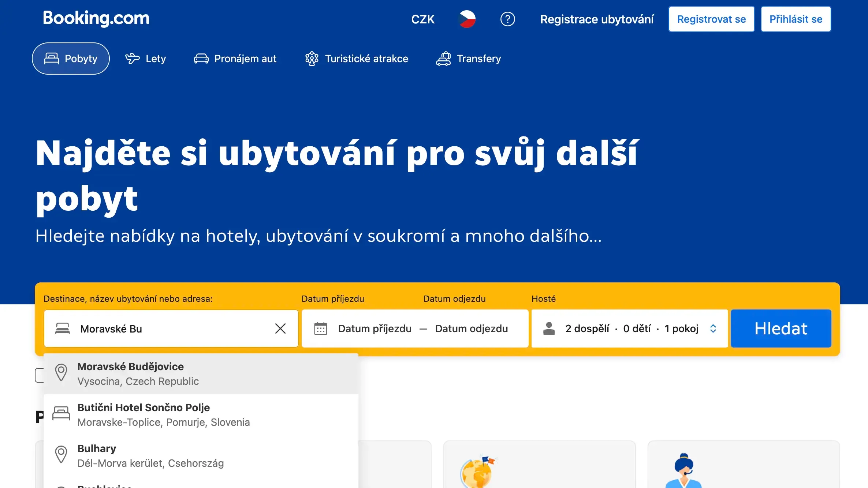Click the bed icon beside Butični Hotel
This screenshot has width=868, height=488.
tap(61, 413)
